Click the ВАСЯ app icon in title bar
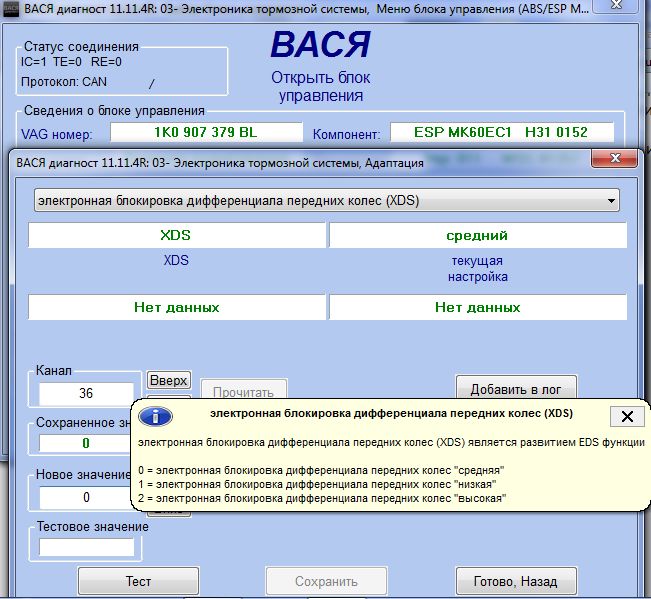 tap(10, 9)
